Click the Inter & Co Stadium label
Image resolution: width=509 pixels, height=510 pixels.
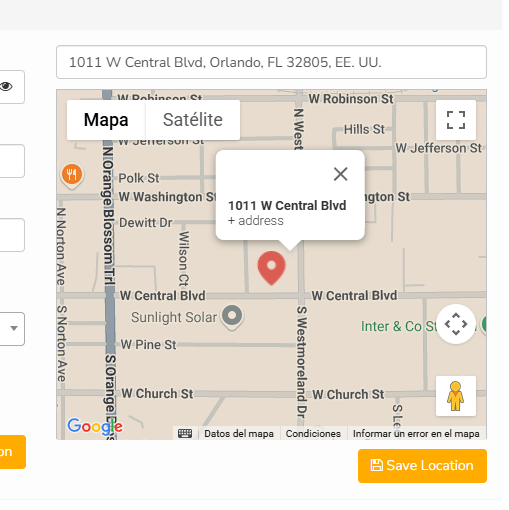pos(399,326)
